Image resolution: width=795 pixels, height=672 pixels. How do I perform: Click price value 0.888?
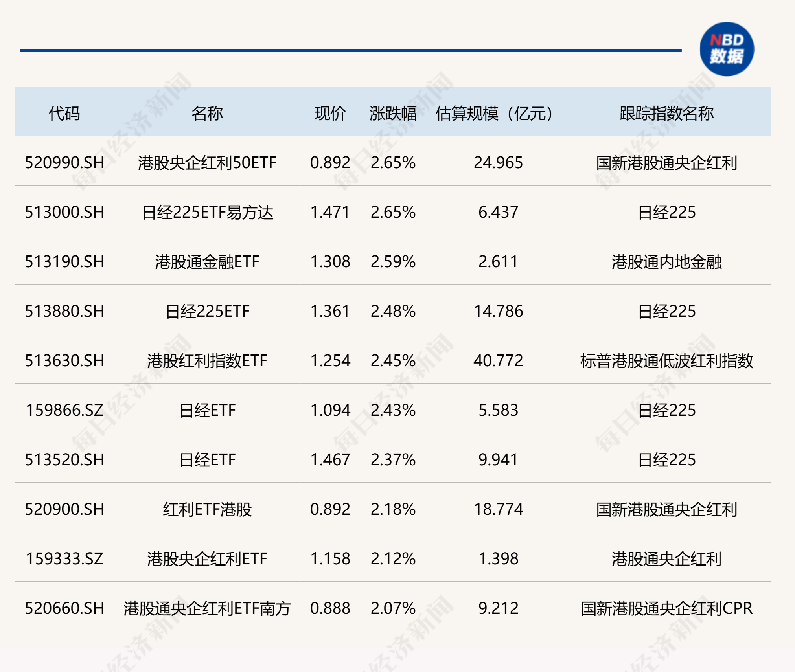pyautogui.click(x=330, y=608)
